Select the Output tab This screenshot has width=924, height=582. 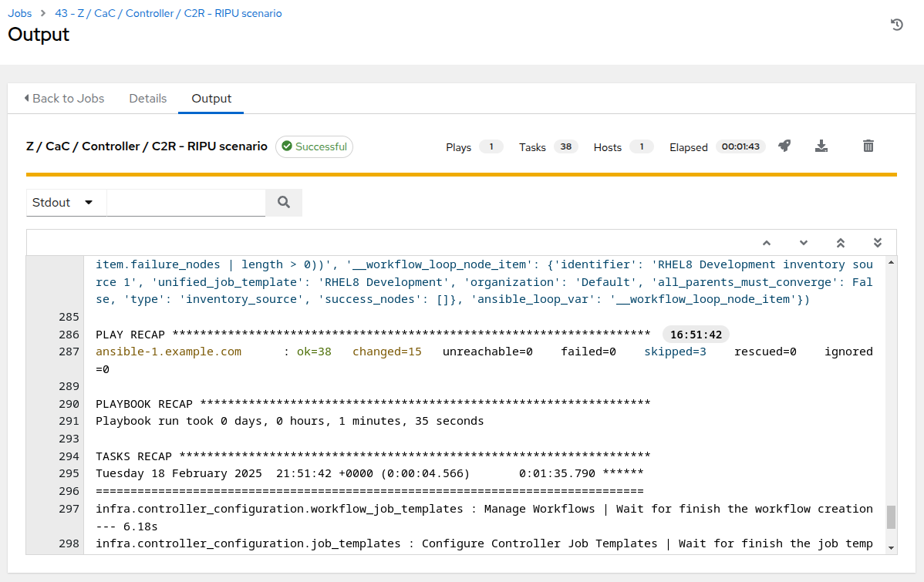coord(211,99)
